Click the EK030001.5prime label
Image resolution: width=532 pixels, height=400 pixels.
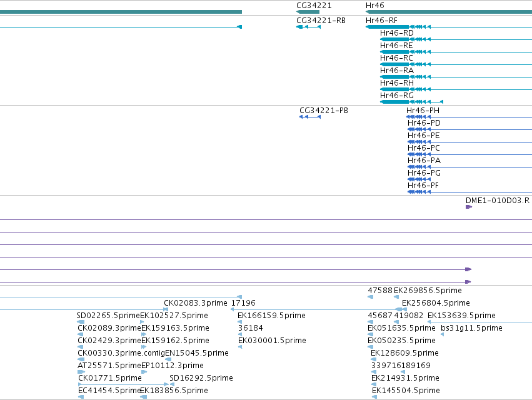[x=272, y=341]
